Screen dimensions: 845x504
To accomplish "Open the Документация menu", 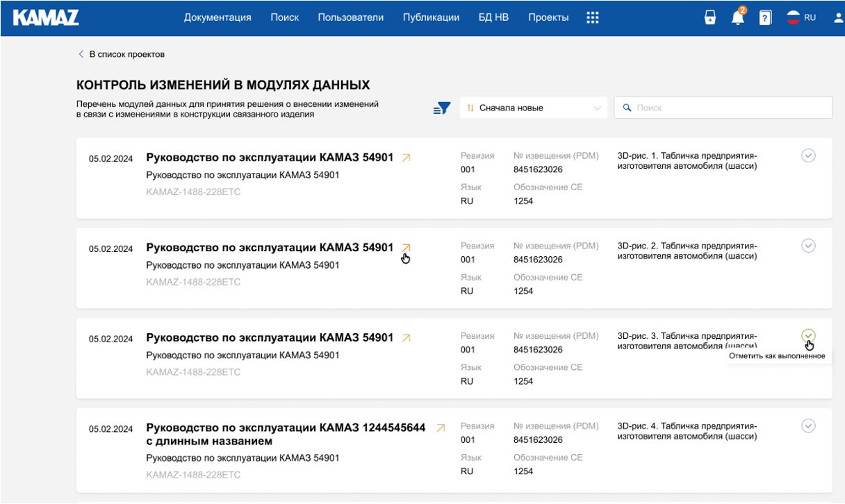I will click(x=218, y=18).
